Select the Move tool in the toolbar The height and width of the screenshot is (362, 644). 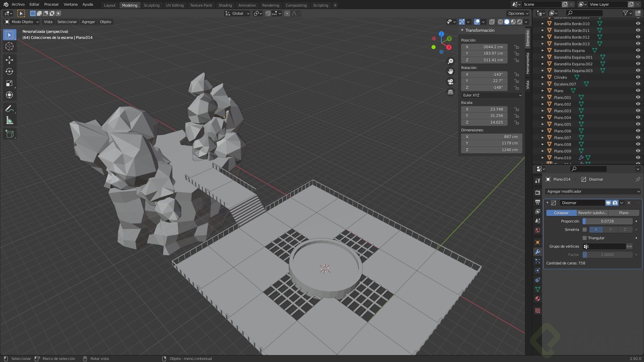[x=9, y=60]
